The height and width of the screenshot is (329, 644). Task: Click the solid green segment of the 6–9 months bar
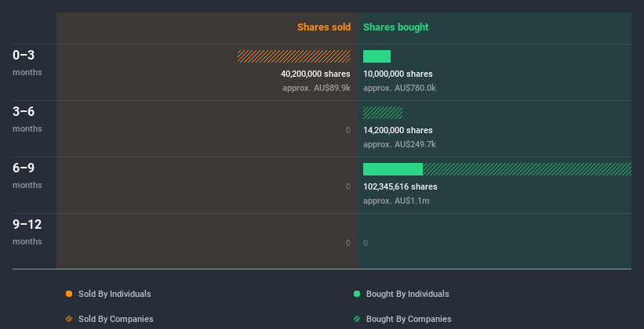[x=393, y=169]
